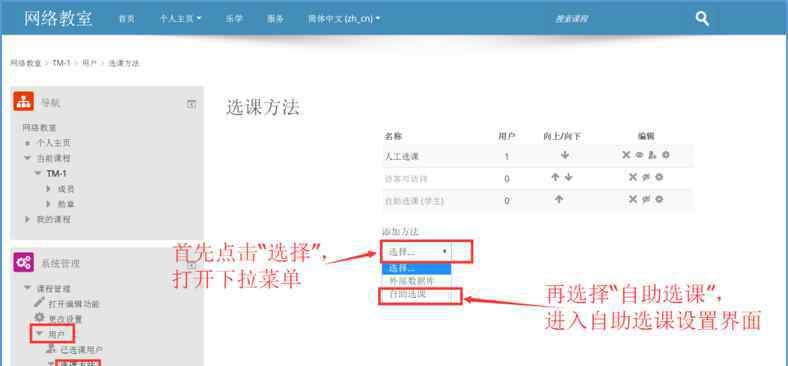Screen dimensions: 788x366
Task: Open 网络教室 link in 导航 block
Action: pos(40,128)
